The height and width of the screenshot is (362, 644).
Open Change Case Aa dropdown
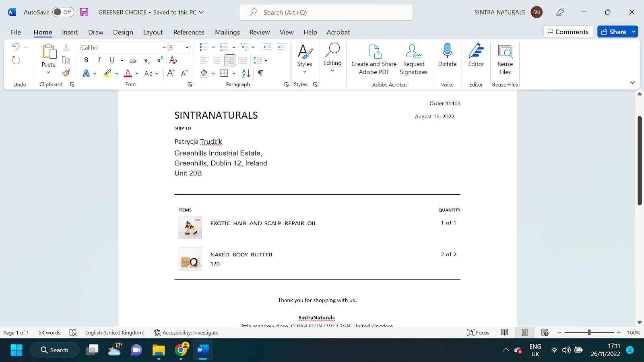pyautogui.click(x=151, y=73)
